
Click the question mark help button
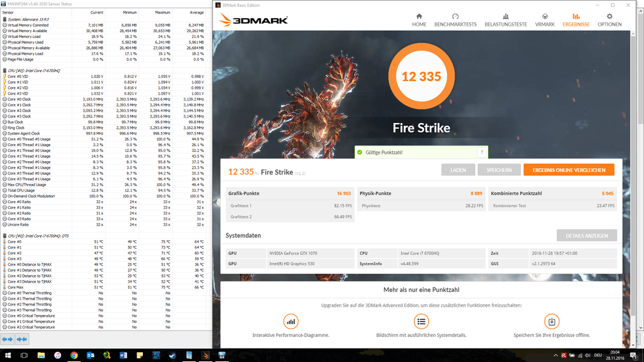coord(481,153)
